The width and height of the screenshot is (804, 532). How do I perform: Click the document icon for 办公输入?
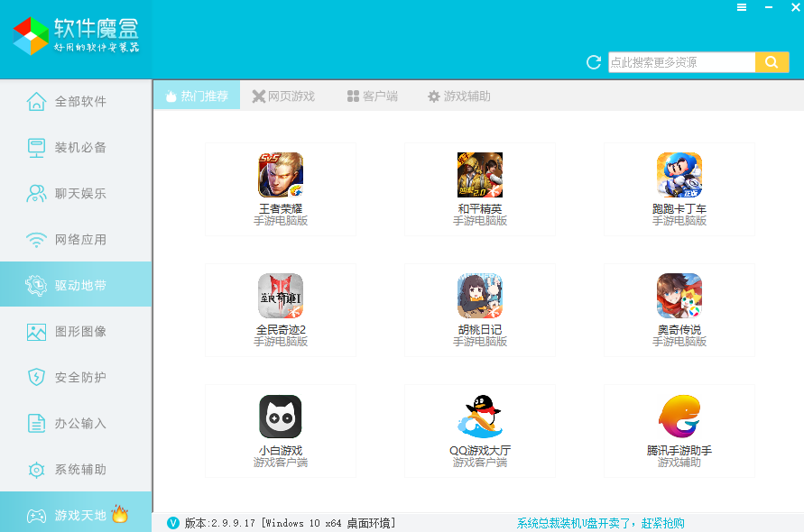(x=36, y=423)
